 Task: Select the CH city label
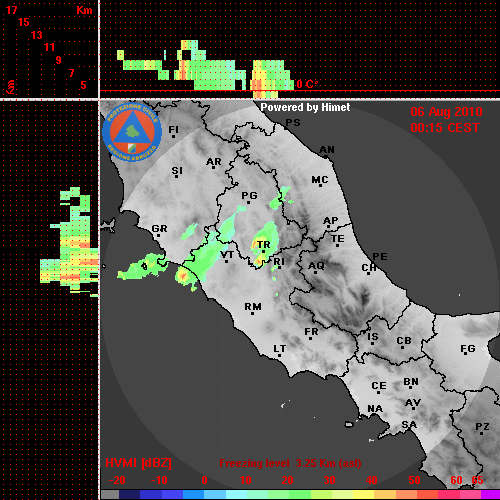pyautogui.click(x=369, y=268)
